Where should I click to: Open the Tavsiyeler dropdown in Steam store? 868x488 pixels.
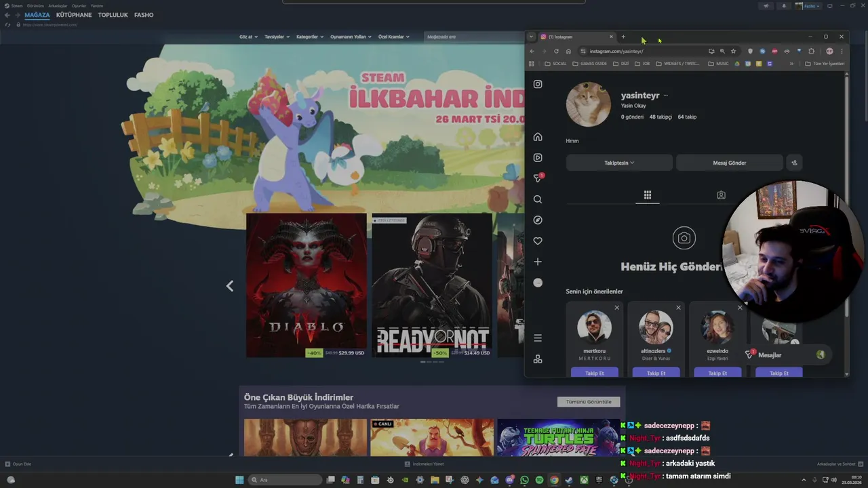277,37
